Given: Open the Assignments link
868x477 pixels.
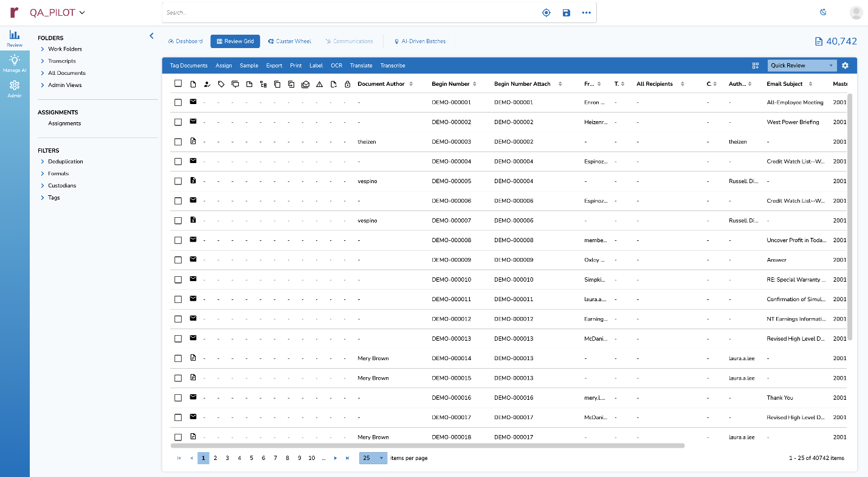Looking at the screenshot, I should [64, 124].
